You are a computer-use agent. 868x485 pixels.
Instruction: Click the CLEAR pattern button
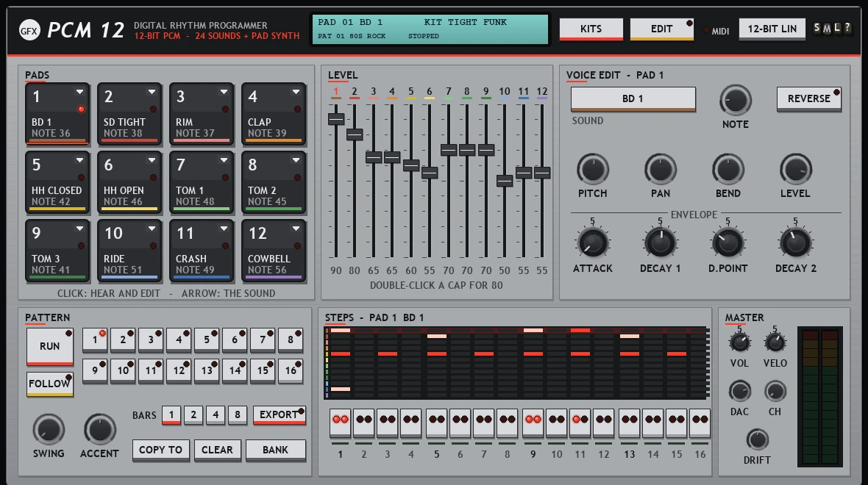tap(217, 450)
